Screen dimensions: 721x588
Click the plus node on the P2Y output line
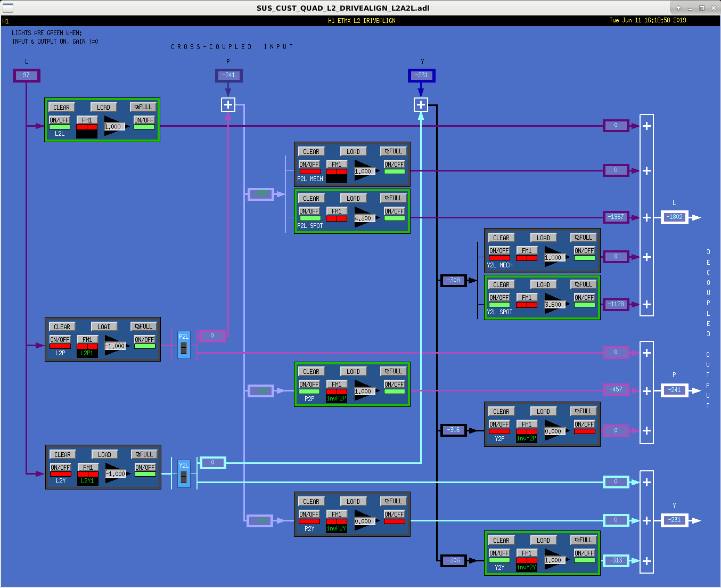(646, 520)
